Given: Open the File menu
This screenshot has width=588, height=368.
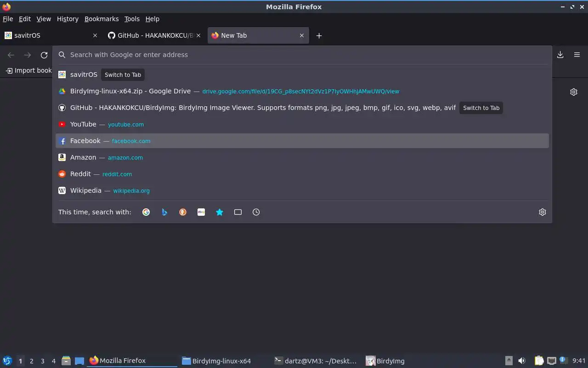Looking at the screenshot, I should coord(8,19).
